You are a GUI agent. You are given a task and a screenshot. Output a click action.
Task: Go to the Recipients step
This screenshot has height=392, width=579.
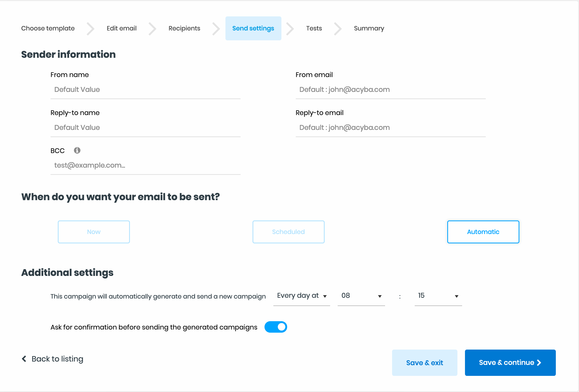[x=184, y=28]
